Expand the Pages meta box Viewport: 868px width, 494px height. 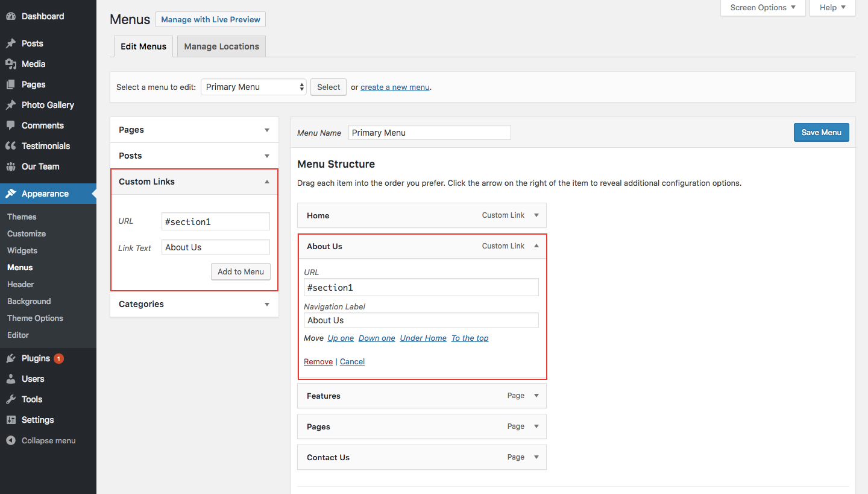pyautogui.click(x=267, y=130)
